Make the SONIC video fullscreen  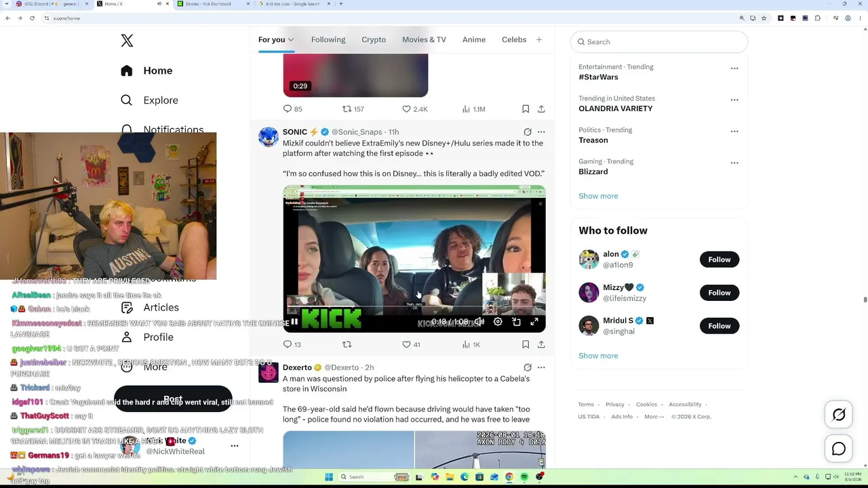click(x=534, y=322)
